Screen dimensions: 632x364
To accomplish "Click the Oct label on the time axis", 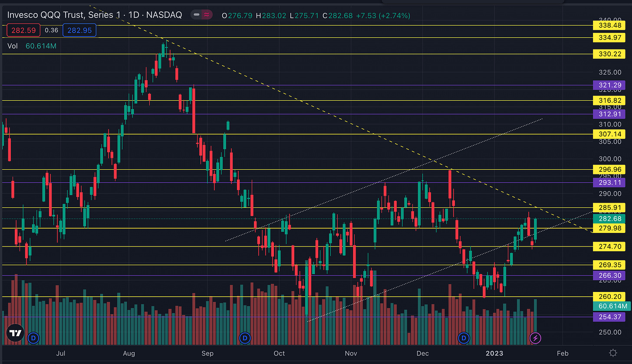I will pos(280,353).
